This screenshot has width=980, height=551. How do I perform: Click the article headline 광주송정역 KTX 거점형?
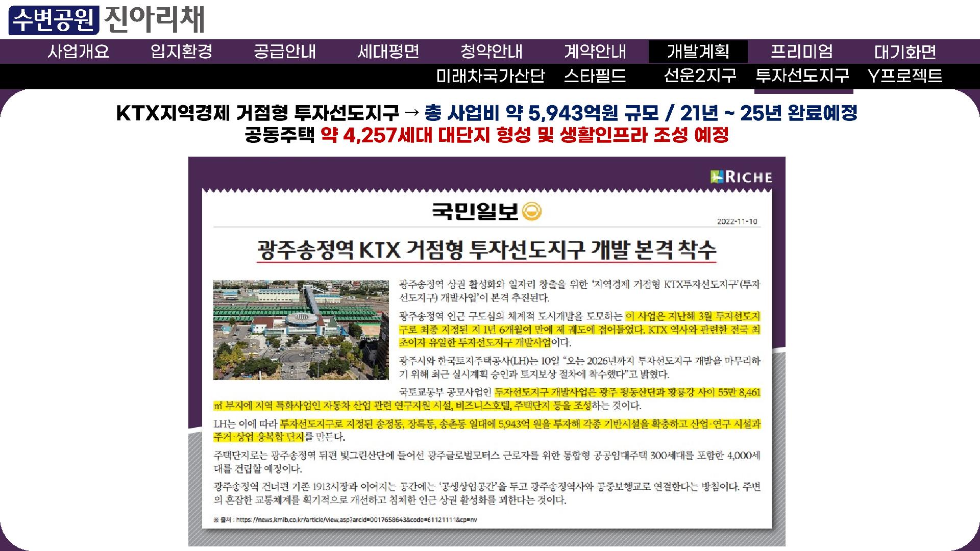tap(486, 250)
